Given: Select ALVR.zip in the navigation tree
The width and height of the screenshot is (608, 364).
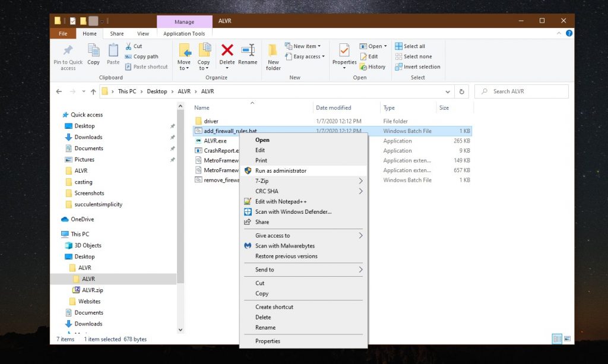Looking at the screenshot, I should (92, 290).
